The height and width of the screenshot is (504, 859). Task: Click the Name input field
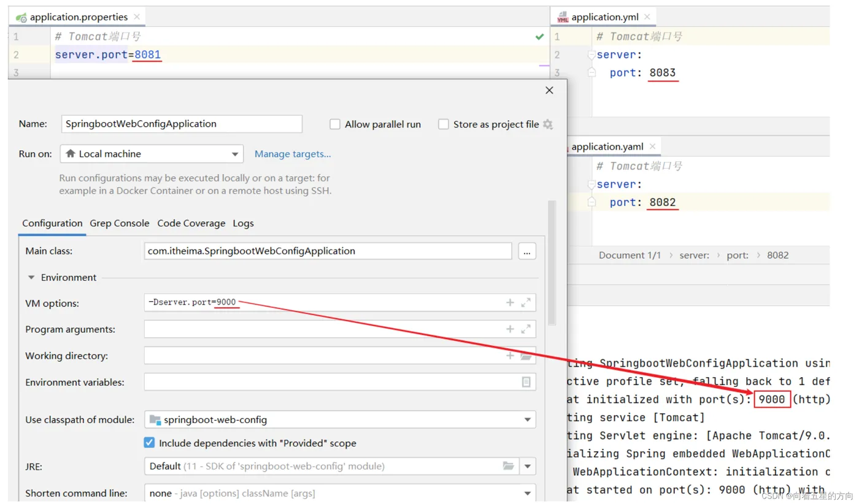[182, 124]
